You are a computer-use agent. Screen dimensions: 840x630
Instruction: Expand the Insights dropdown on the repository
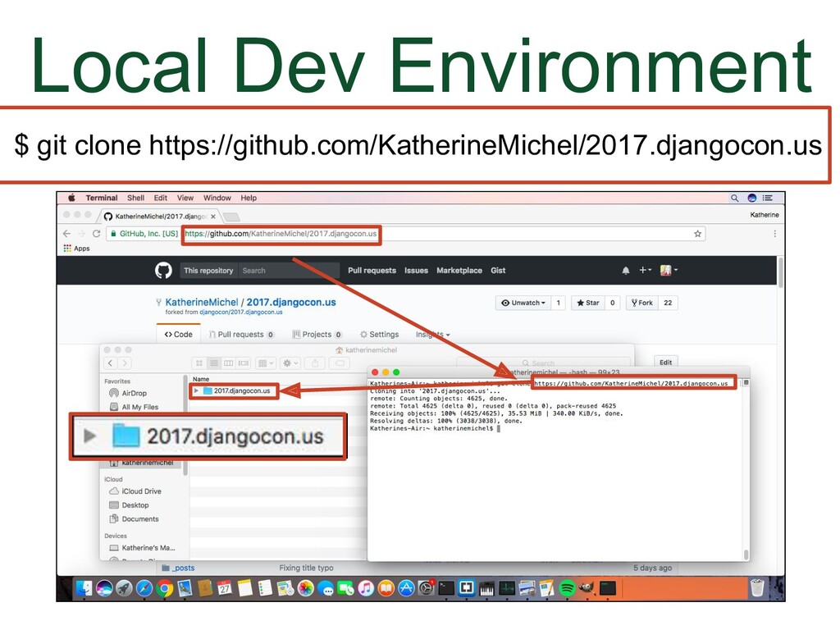coord(432,335)
